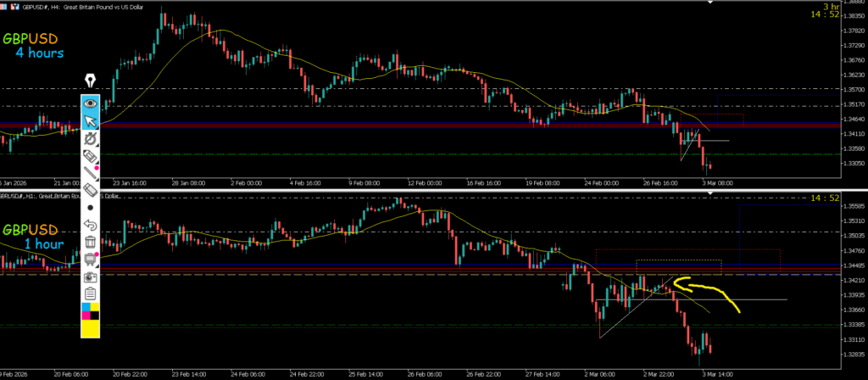Screen dimensions: 868x380
Task: Toggle the eye visibility button in the annotation toolbar
Action: point(91,104)
